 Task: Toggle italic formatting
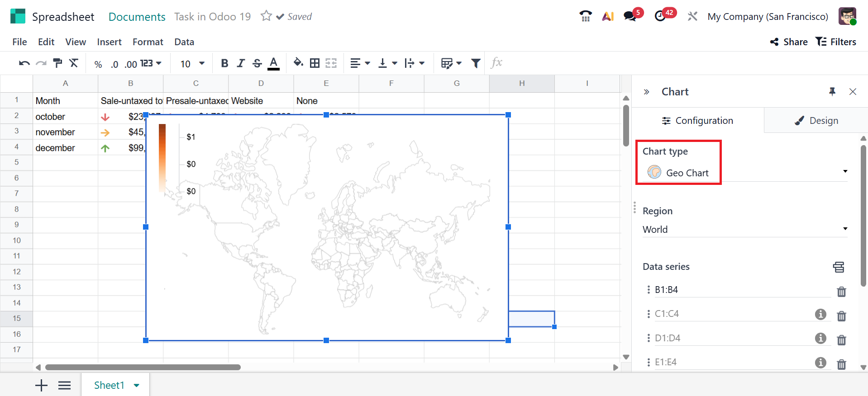pos(241,63)
